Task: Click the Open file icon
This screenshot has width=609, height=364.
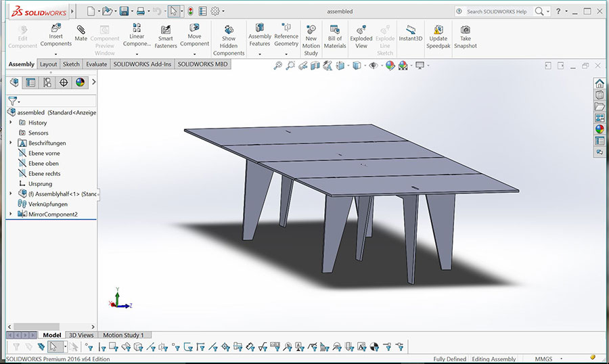Action: point(107,12)
